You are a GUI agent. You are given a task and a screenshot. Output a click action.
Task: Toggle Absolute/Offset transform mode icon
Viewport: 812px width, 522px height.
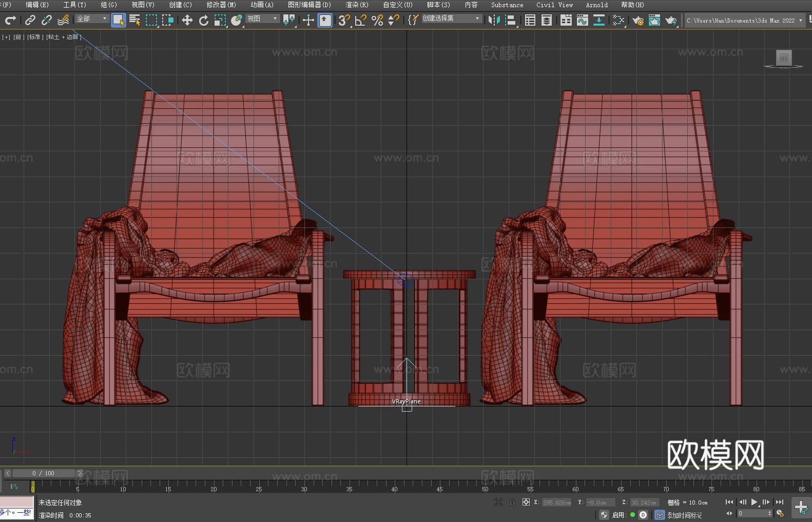[x=526, y=502]
